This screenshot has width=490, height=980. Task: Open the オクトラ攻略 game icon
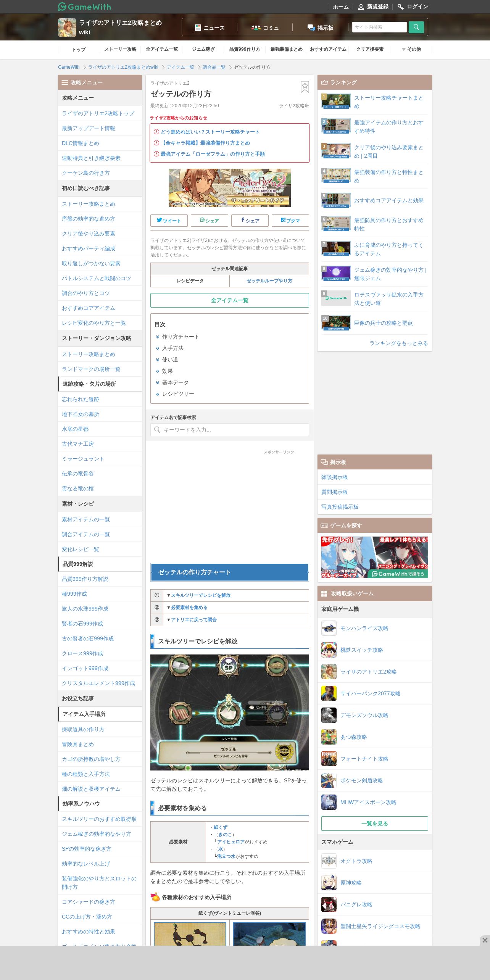tap(329, 861)
